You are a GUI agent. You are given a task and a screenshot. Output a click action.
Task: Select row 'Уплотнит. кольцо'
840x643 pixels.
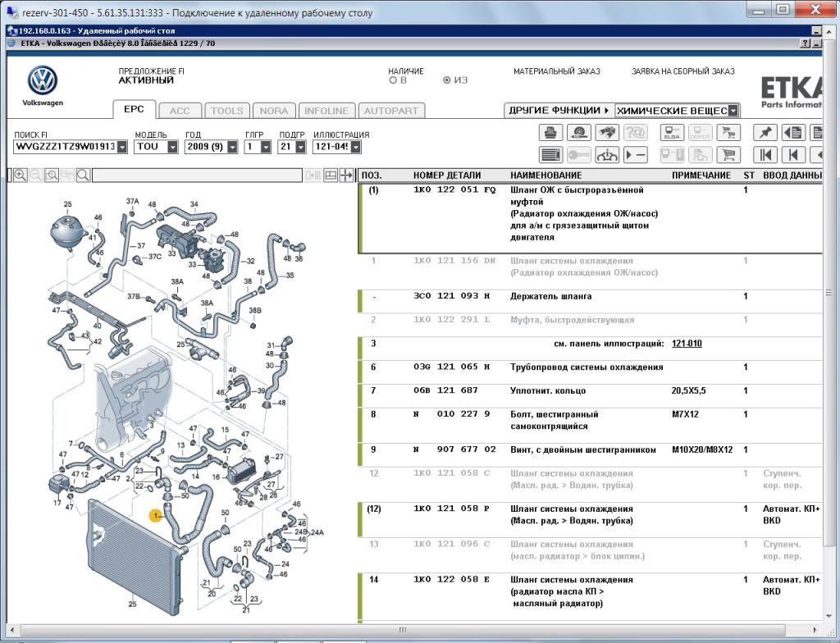(591, 396)
